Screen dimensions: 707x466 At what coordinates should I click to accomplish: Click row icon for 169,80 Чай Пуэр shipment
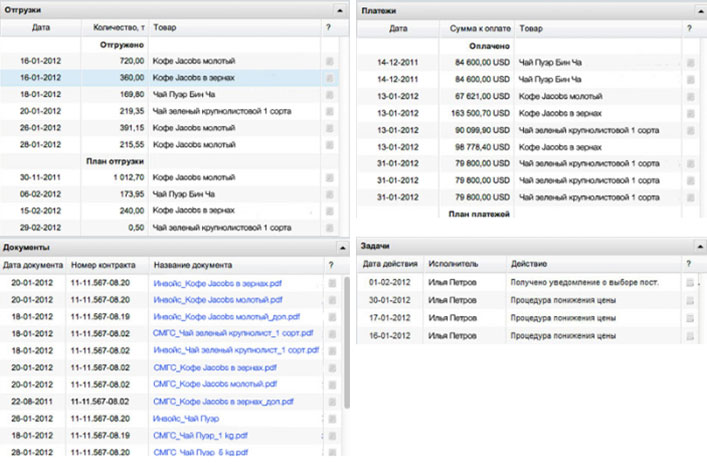click(330, 95)
